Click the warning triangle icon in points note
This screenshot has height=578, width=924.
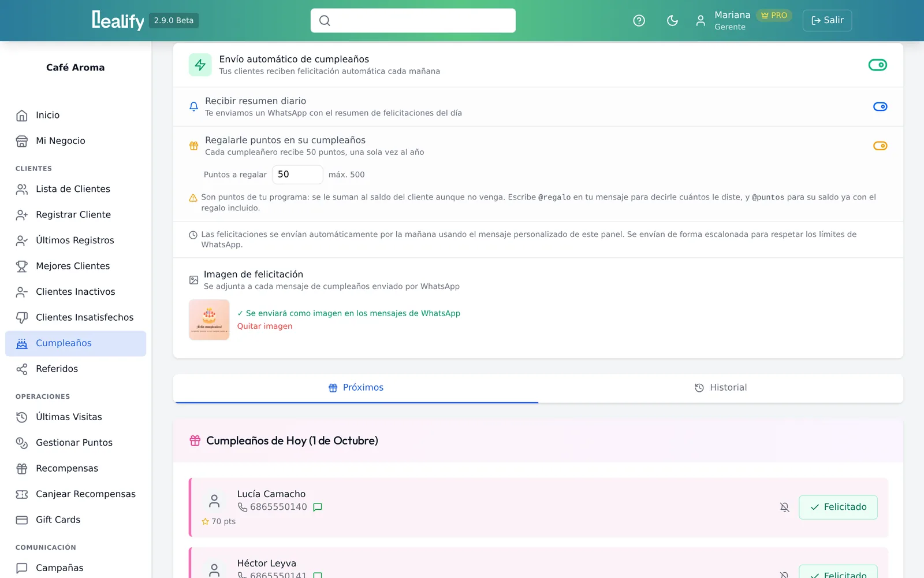[x=193, y=198]
